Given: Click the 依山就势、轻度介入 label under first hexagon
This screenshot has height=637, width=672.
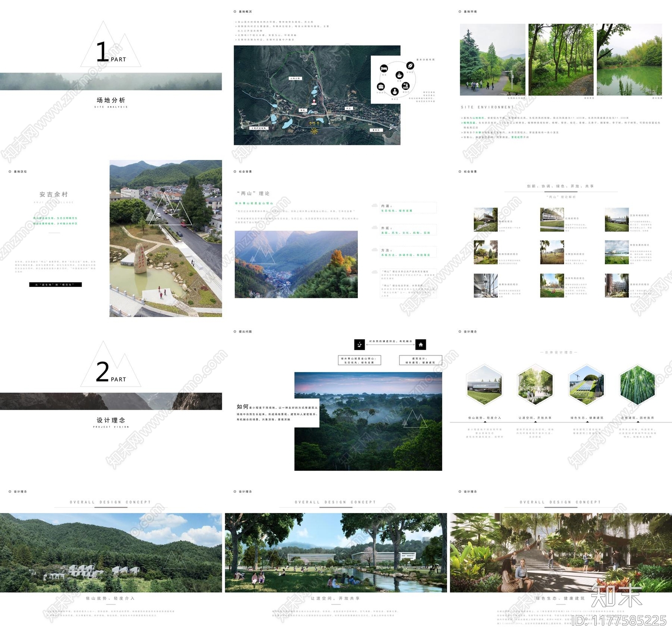Looking at the screenshot, I should coord(485,418).
